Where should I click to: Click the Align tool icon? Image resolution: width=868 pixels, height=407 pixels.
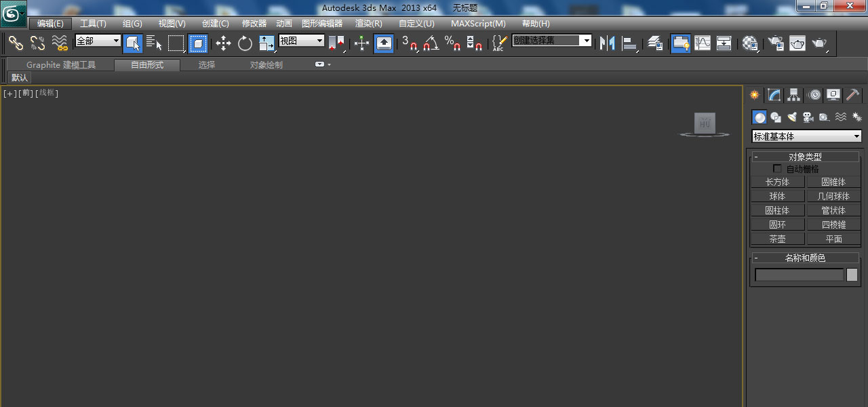630,43
